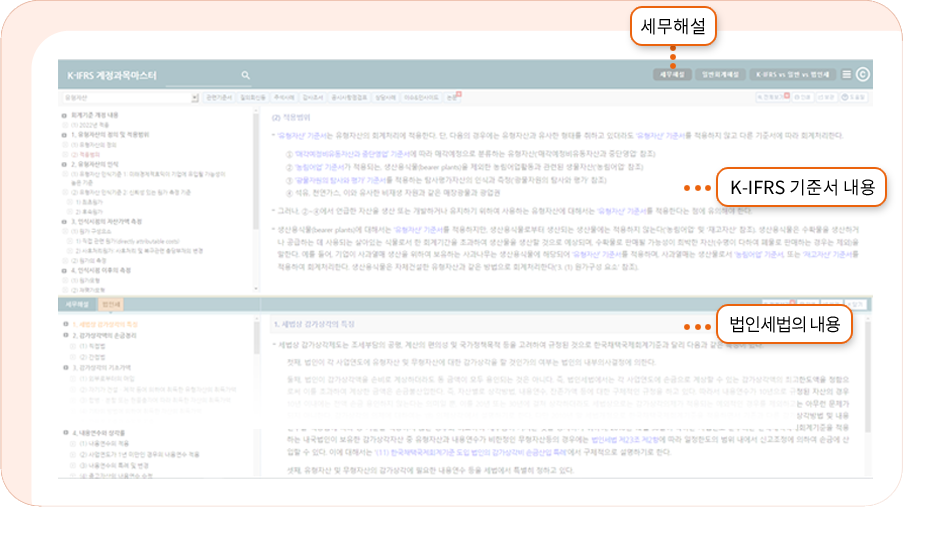Click the circular C logo icon
942x546 pixels.
862,74
